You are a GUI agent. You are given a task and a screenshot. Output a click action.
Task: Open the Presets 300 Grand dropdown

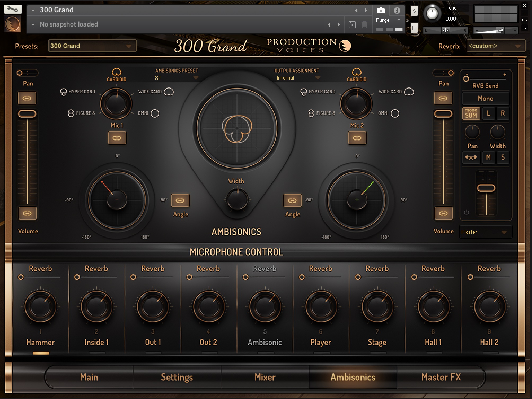[92, 46]
